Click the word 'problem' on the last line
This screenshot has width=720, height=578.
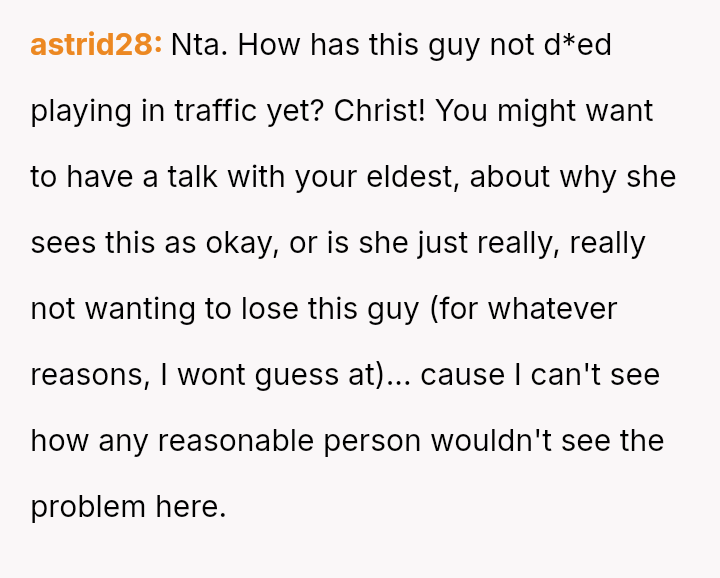tap(88, 507)
